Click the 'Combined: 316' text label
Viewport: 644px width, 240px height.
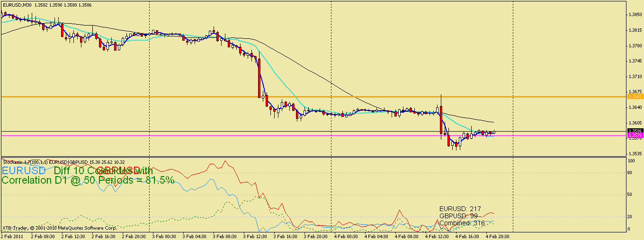(462, 223)
